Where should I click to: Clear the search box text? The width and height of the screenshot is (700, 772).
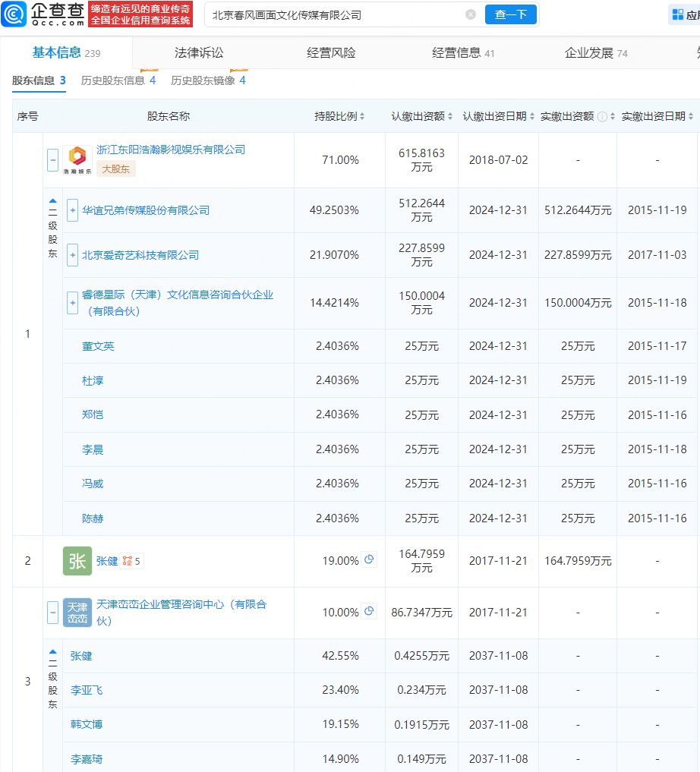[471, 14]
